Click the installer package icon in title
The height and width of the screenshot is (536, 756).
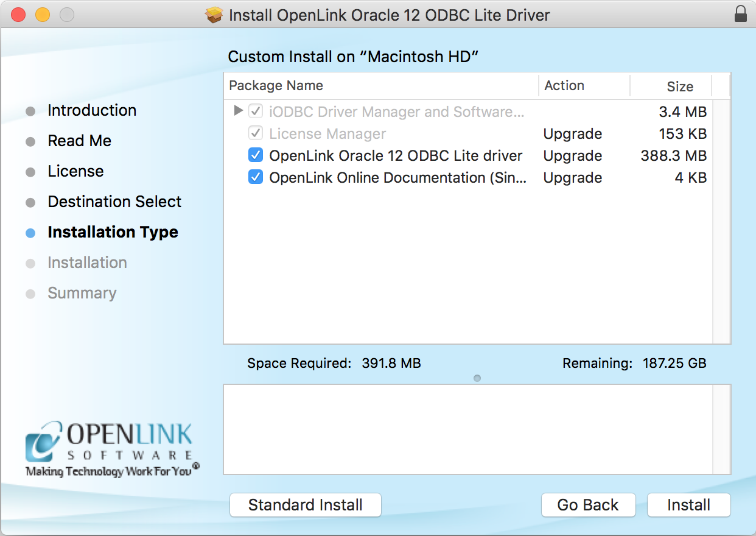[x=214, y=15]
